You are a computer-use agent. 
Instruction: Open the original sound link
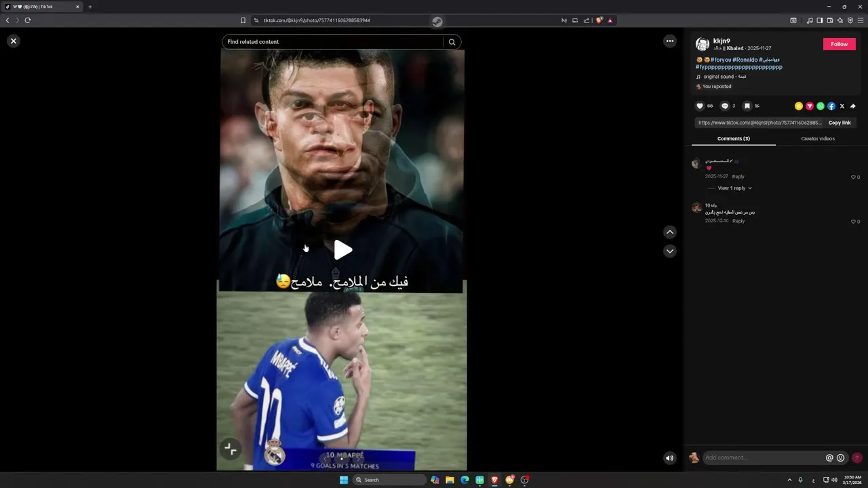(x=724, y=77)
